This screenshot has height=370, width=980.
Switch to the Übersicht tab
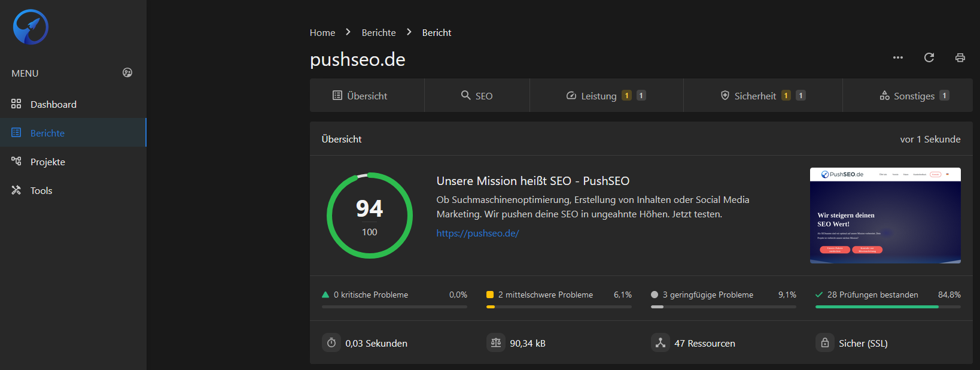(x=367, y=96)
